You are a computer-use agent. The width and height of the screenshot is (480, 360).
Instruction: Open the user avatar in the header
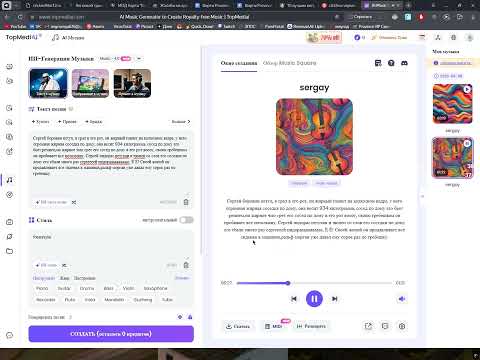[470, 37]
